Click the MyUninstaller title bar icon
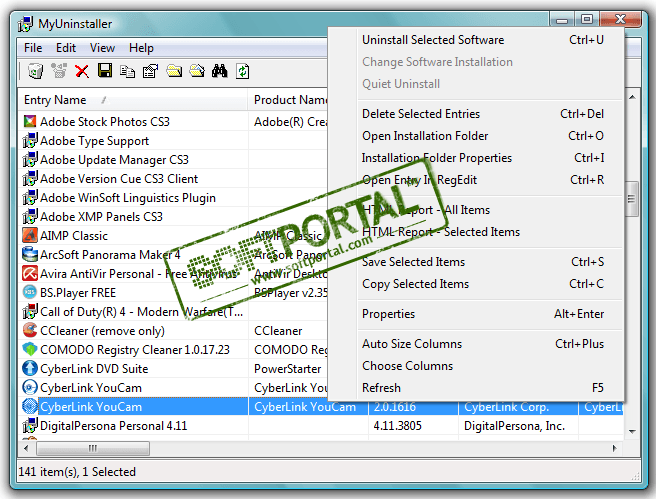 coord(25,24)
